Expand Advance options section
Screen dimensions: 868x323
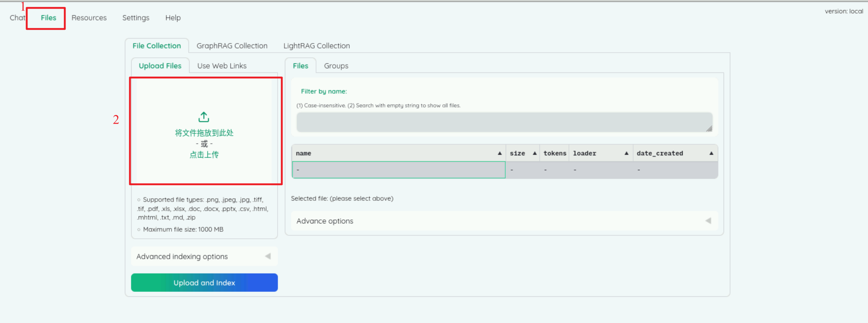tap(504, 221)
